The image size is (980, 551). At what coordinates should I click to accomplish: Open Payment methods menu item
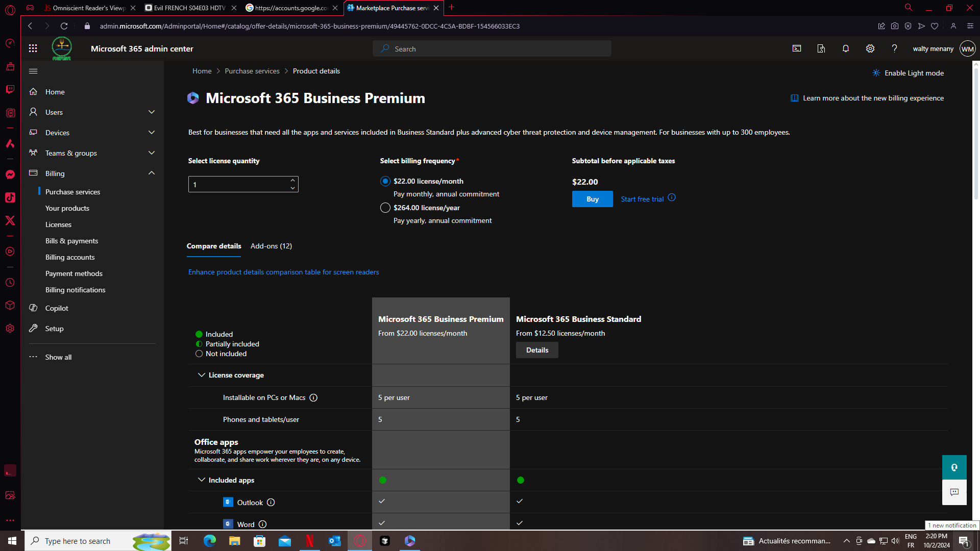click(x=73, y=273)
